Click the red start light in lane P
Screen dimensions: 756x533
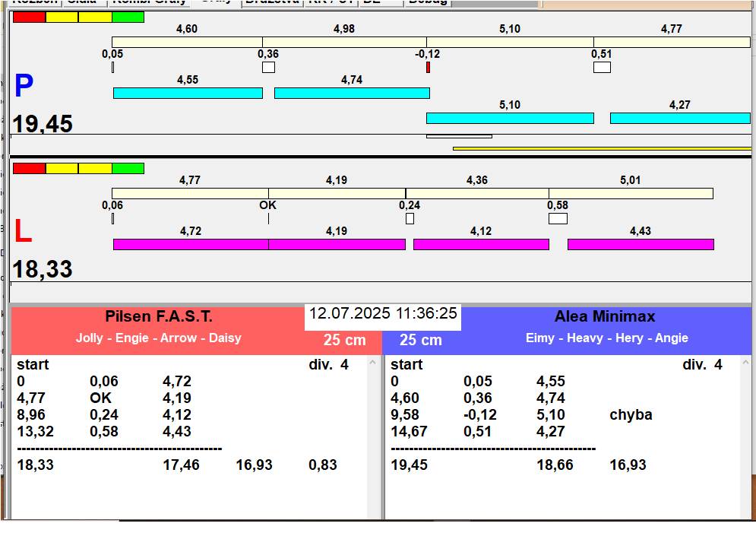(29, 17)
